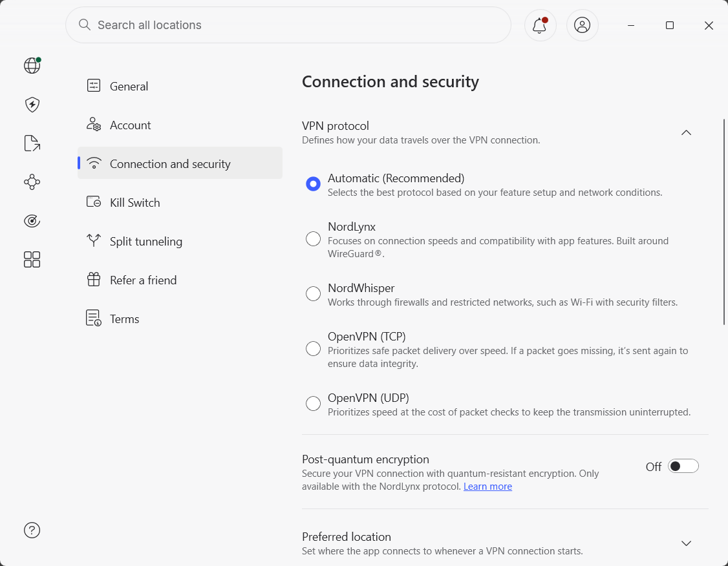Viewport: 728px width, 566px height.
Task: Click the "Off" label beside toggle
Action: [x=653, y=466]
